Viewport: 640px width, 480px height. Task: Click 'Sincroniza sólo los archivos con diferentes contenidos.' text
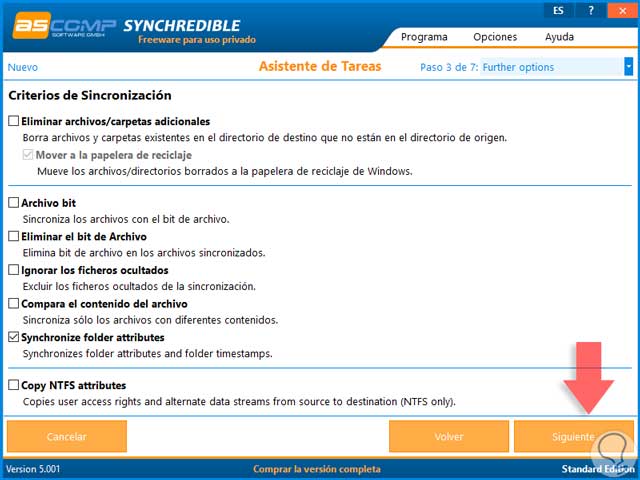[x=150, y=320]
